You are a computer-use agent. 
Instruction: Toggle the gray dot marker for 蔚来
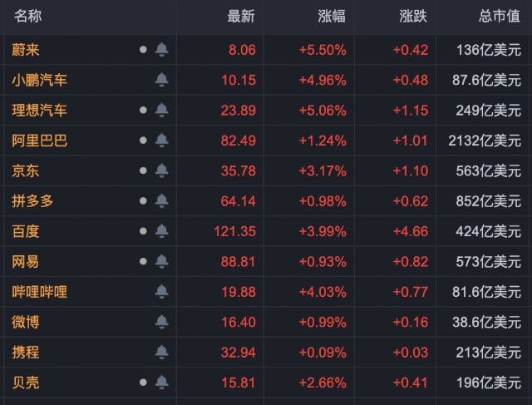(143, 50)
